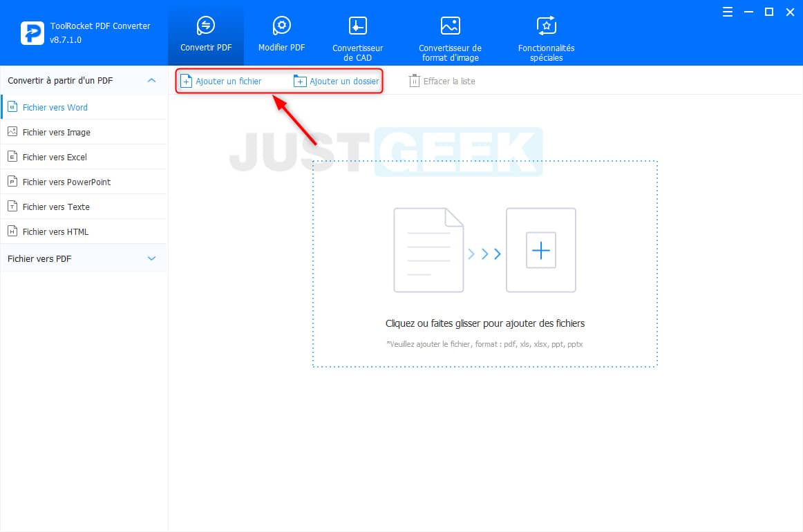Viewport: 803px width, 532px height.
Task: Click the ToolRocket PDF Converter title text
Action: pos(100,26)
